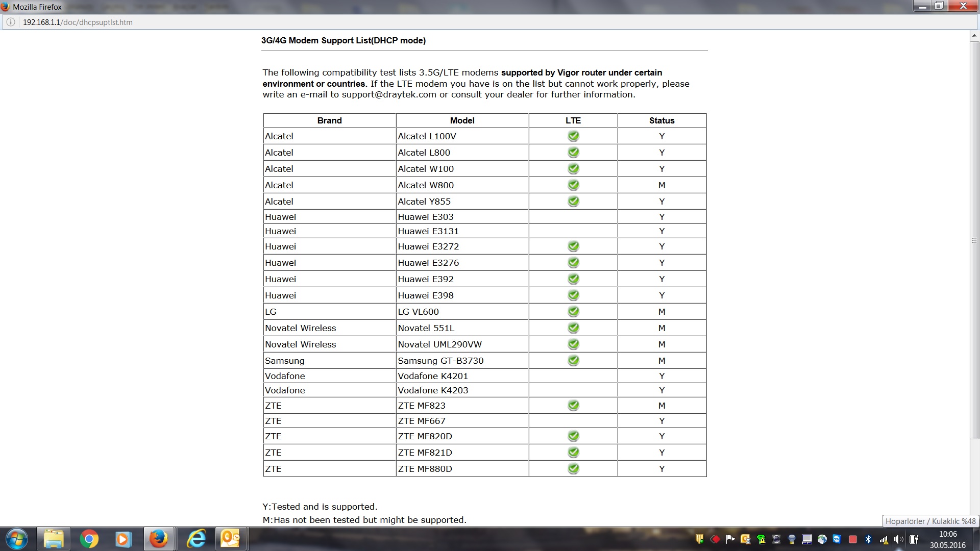This screenshot has width=980, height=551.
Task: Open Action Center flag tray icon
Action: pyautogui.click(x=730, y=539)
